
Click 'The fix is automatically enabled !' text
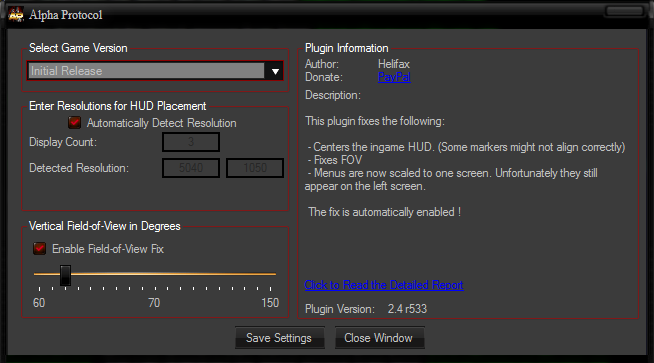coord(385,212)
